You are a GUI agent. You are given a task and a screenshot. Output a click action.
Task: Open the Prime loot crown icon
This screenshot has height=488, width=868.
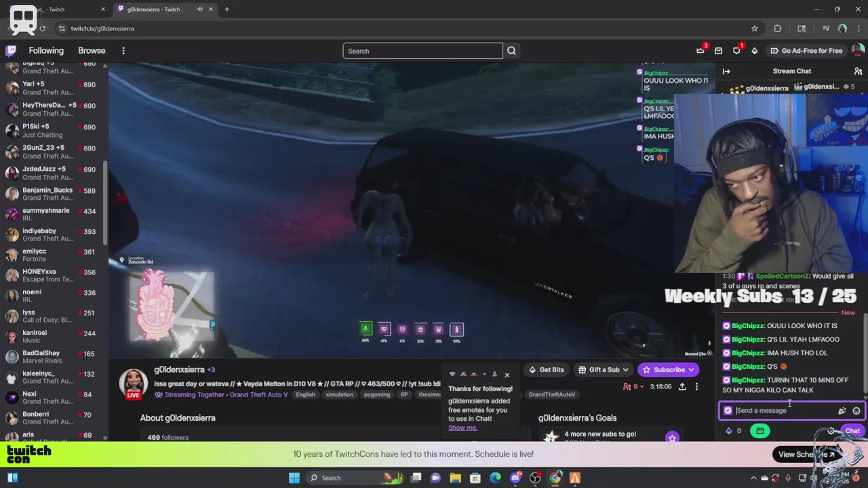tap(701, 51)
